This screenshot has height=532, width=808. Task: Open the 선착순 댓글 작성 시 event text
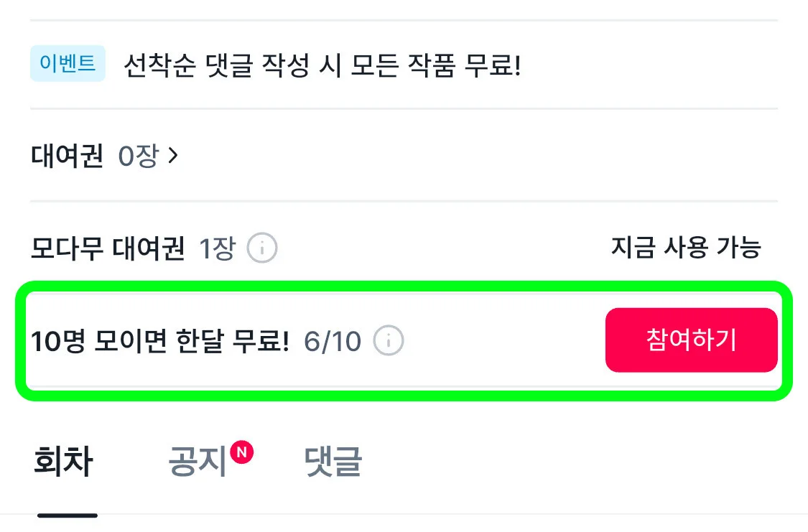(322, 65)
